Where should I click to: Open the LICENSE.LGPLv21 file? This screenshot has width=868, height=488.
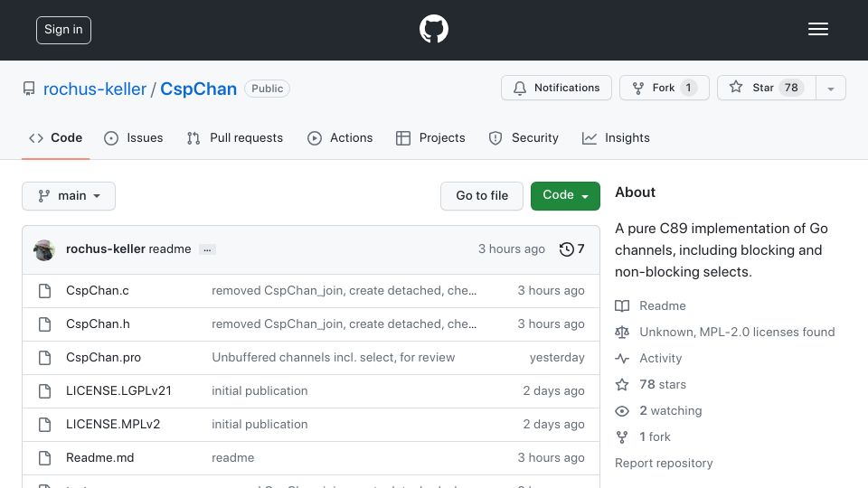coord(118,390)
